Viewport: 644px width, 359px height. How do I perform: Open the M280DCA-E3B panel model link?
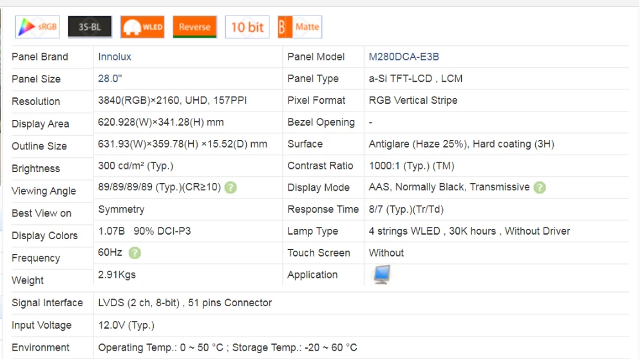pyautogui.click(x=404, y=57)
